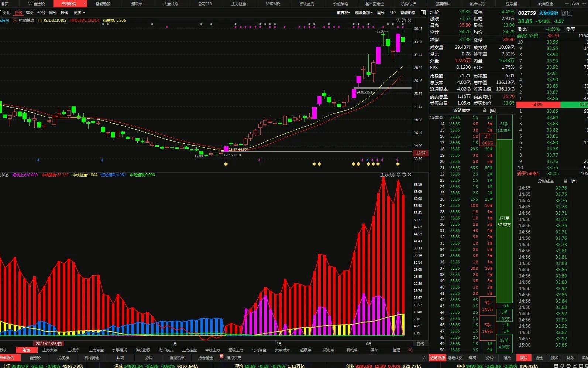The height and width of the screenshot is (368, 588).
Task: Select the 水手模式 indicator tab
Action: (x=120, y=350)
